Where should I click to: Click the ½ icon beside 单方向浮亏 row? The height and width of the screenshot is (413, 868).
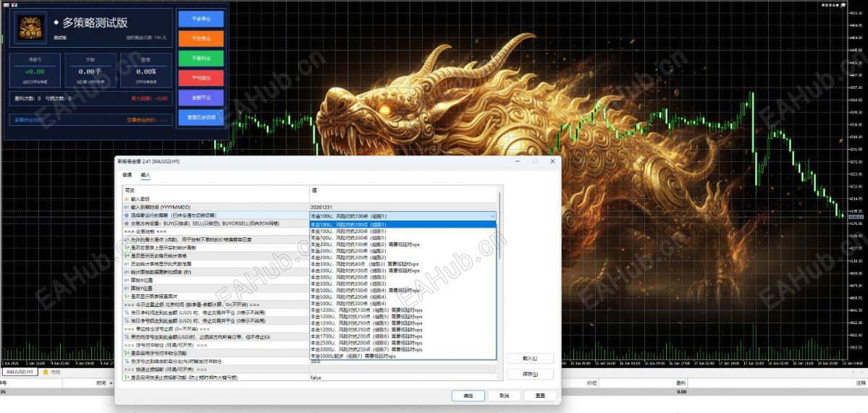[x=126, y=337]
